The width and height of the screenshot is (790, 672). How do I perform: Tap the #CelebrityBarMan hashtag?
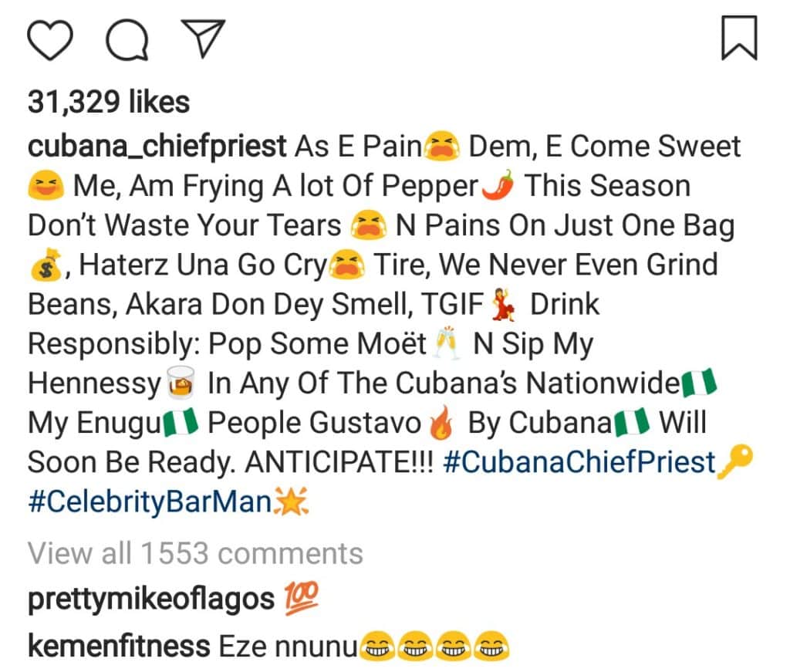(x=151, y=502)
